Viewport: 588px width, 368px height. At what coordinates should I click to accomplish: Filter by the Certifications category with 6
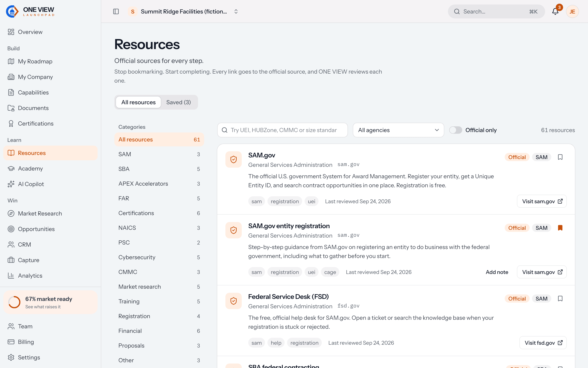pos(159,213)
